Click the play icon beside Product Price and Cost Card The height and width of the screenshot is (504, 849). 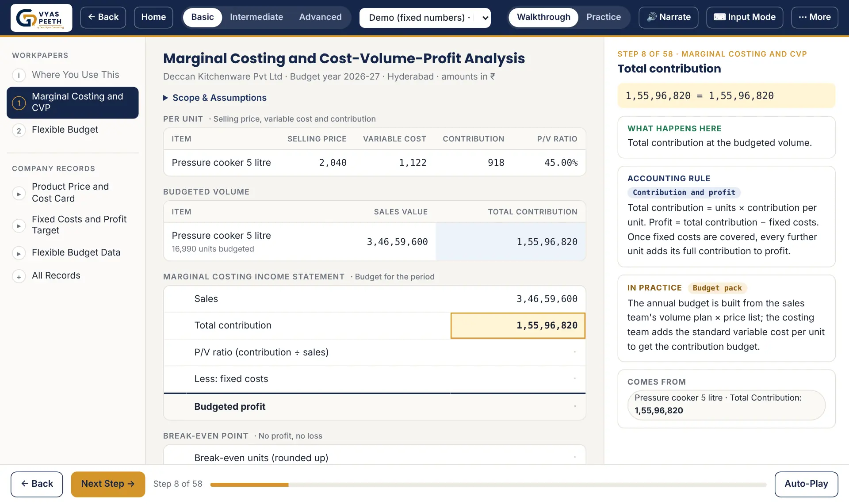click(19, 194)
